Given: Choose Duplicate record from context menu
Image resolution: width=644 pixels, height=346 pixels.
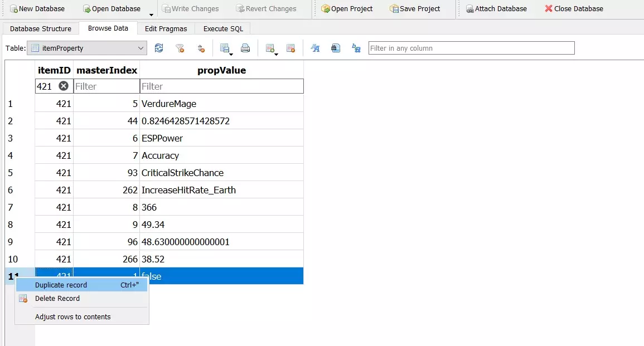Looking at the screenshot, I should click(x=82, y=285).
